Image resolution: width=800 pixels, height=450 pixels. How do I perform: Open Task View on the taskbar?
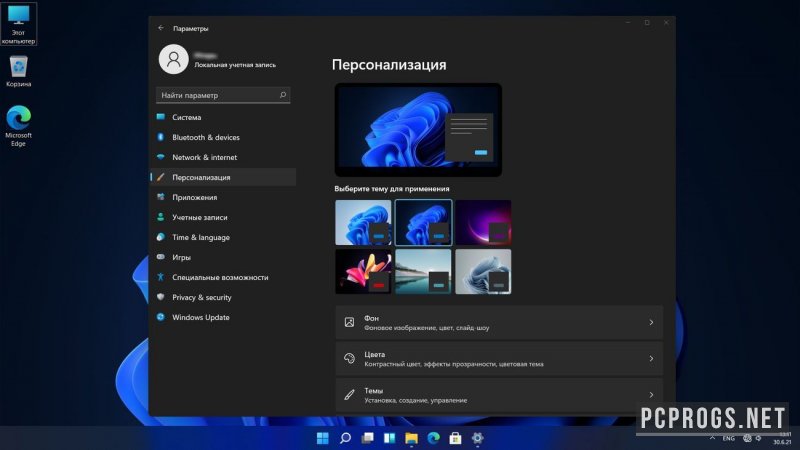(367, 438)
